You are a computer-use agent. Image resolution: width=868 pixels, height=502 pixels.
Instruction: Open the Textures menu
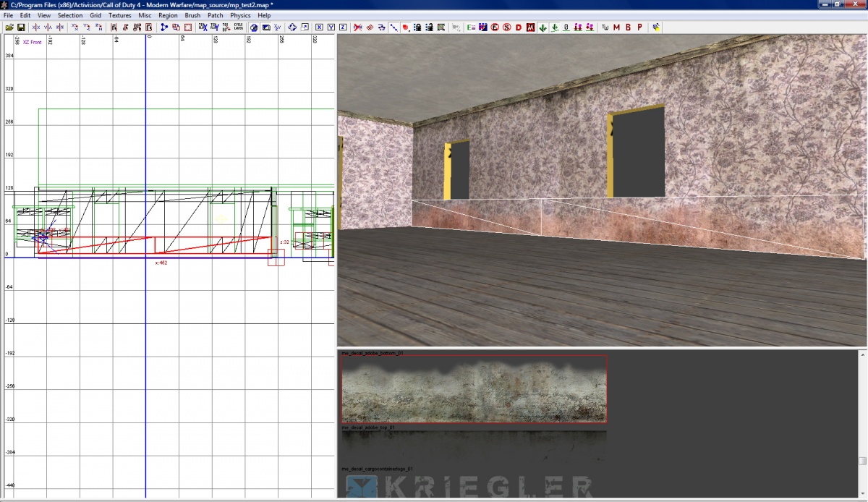pyautogui.click(x=120, y=15)
